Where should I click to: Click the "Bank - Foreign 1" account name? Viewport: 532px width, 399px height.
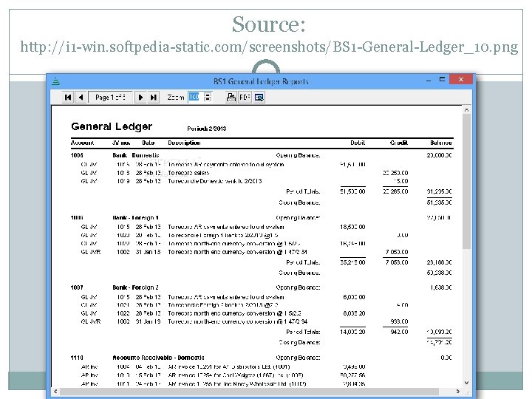tap(136, 218)
